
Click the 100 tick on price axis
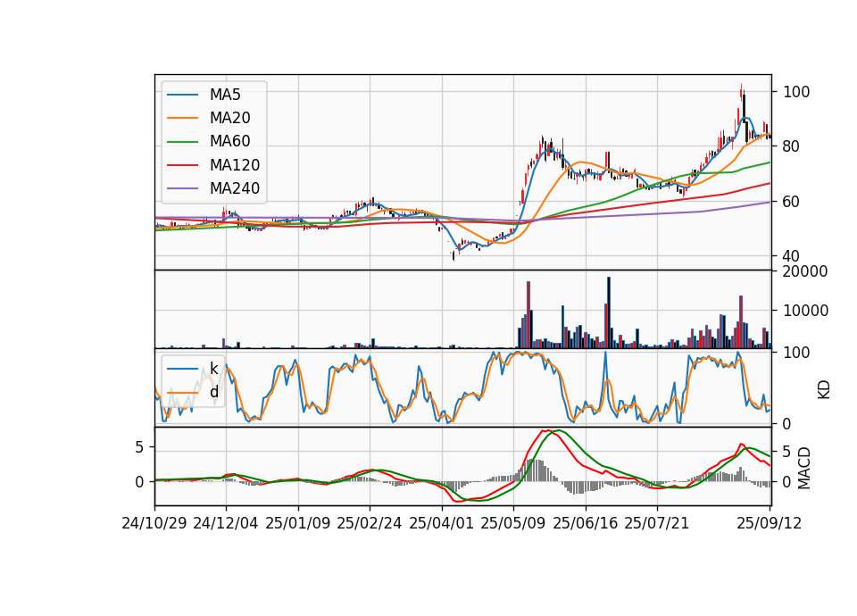point(796,92)
